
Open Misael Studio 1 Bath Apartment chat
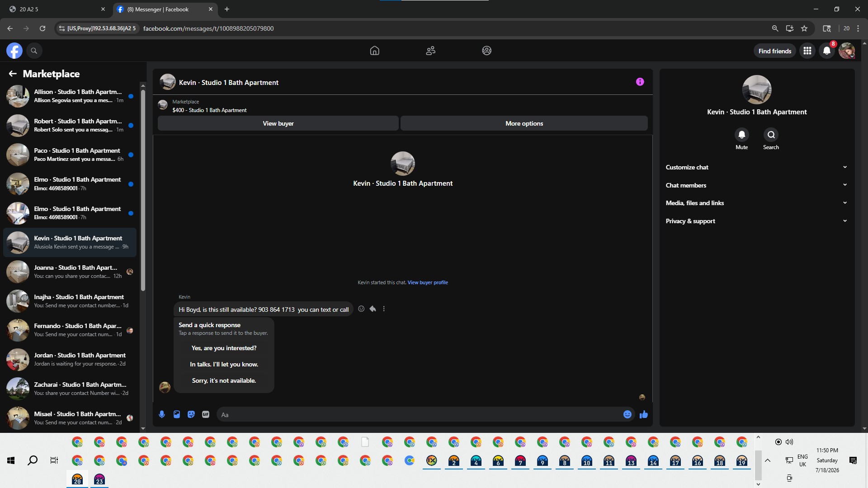pos(70,418)
